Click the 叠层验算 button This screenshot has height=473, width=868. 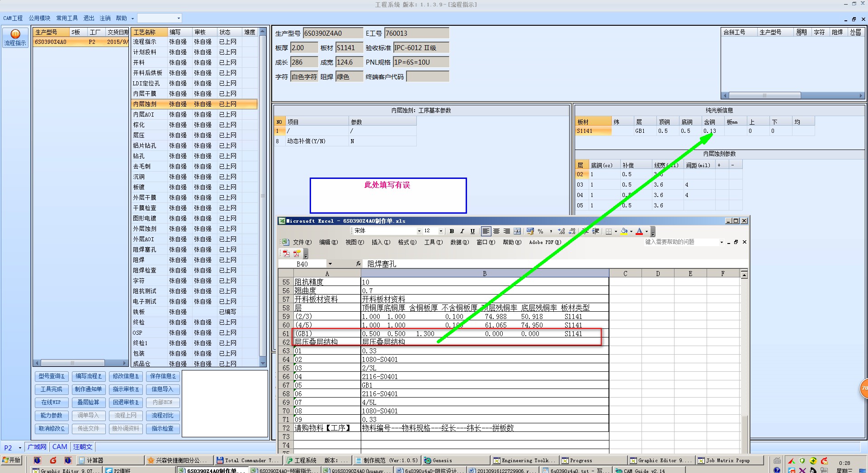pyautogui.click(x=88, y=403)
